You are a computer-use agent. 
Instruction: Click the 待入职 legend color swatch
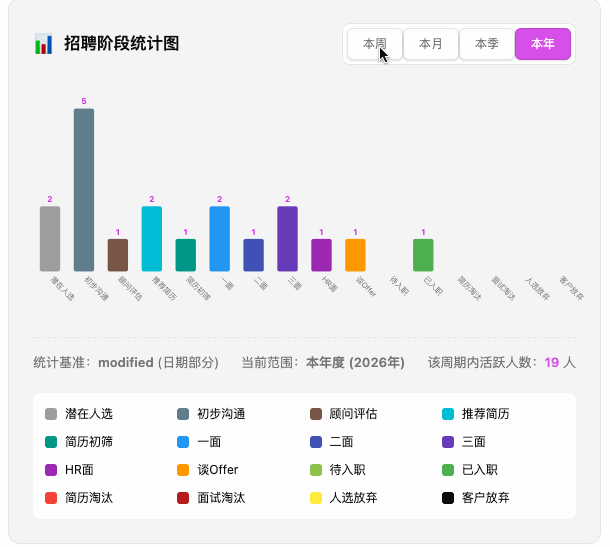click(x=316, y=470)
